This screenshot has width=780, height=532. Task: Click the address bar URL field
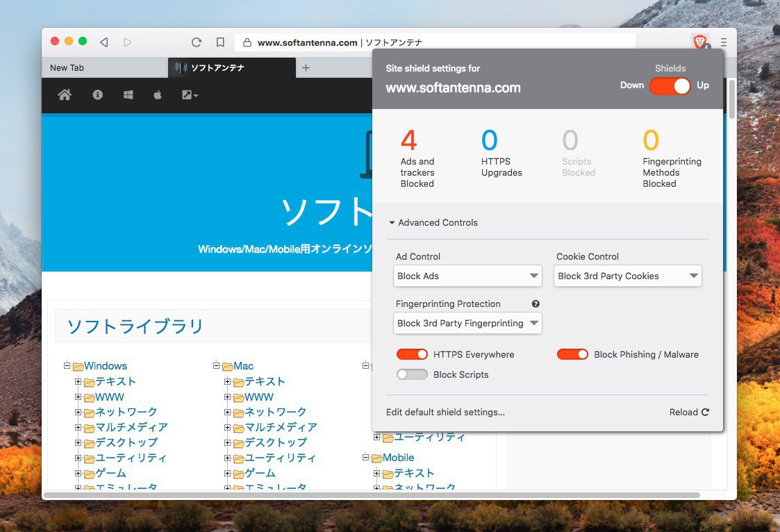[x=435, y=42]
